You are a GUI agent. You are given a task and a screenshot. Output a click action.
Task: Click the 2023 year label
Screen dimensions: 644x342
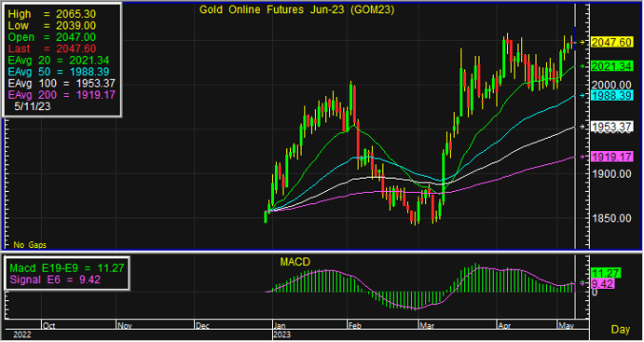coord(282,335)
